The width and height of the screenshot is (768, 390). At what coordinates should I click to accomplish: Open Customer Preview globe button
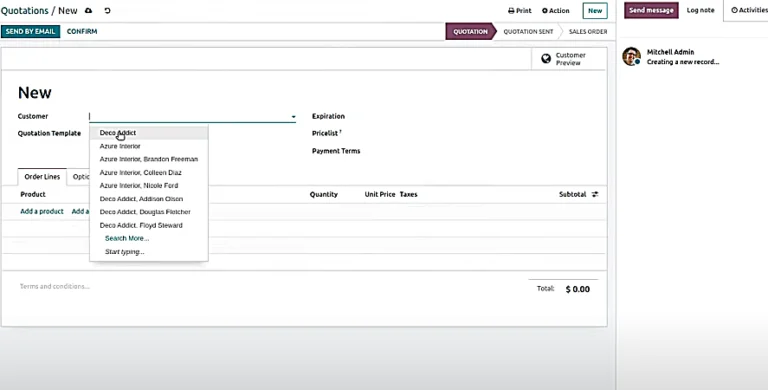coord(569,59)
